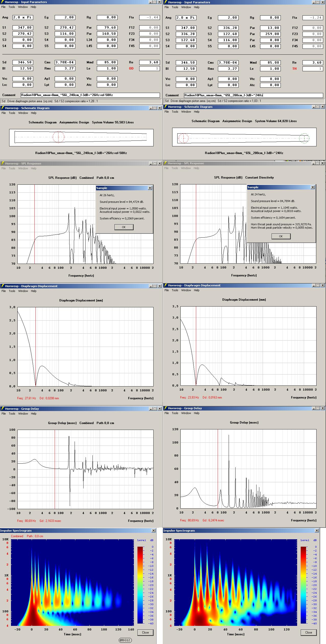Click red TH label in right window
The width and height of the screenshot is (326, 644).
click(295, 69)
